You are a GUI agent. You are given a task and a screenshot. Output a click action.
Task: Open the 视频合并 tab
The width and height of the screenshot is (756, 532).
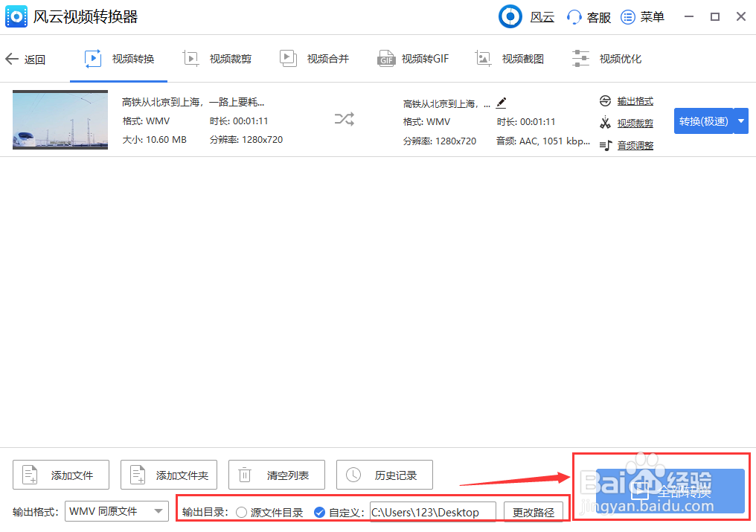pyautogui.click(x=315, y=58)
